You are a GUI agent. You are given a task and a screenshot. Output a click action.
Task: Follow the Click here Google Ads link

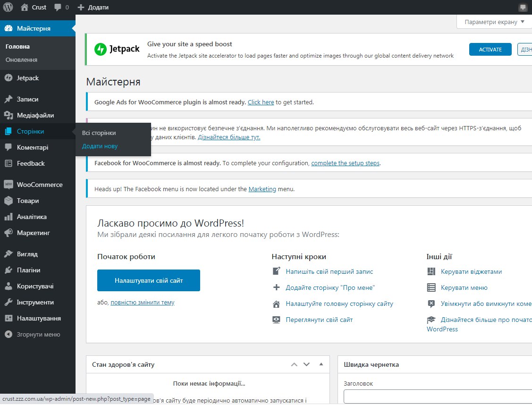pos(261,102)
